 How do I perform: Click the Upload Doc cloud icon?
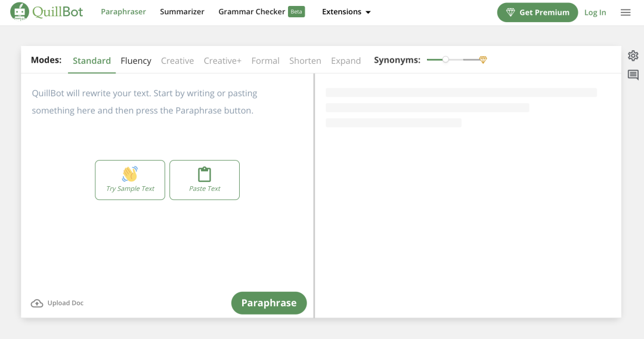(37, 303)
